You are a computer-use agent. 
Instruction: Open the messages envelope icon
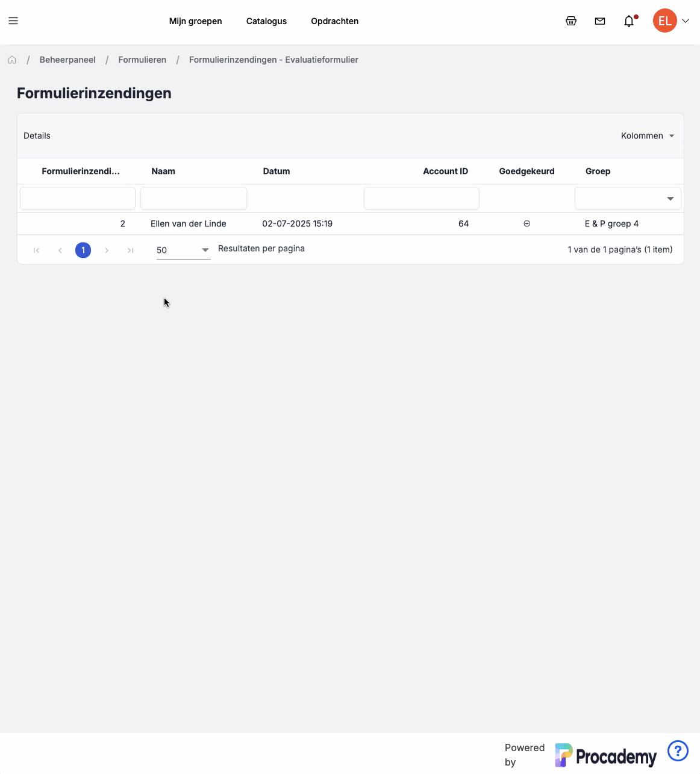point(600,21)
